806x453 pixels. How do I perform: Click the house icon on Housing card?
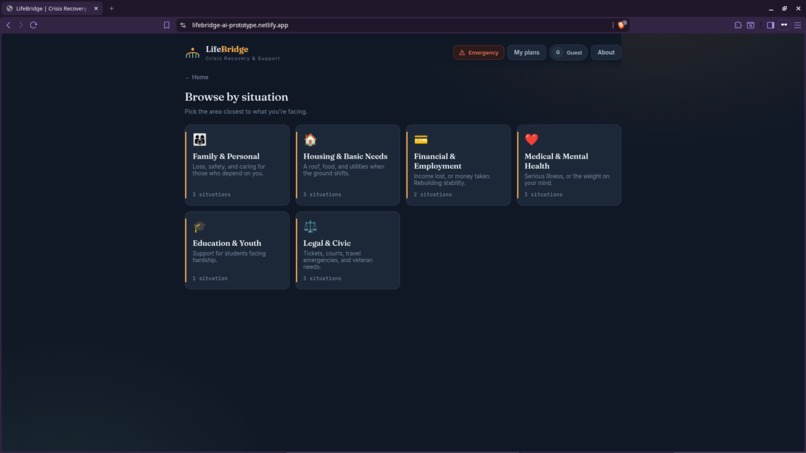(x=310, y=139)
